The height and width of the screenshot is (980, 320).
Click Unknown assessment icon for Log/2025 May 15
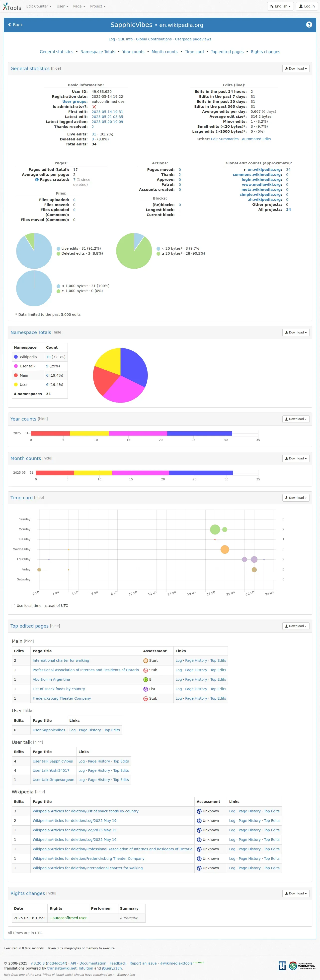pyautogui.click(x=199, y=831)
